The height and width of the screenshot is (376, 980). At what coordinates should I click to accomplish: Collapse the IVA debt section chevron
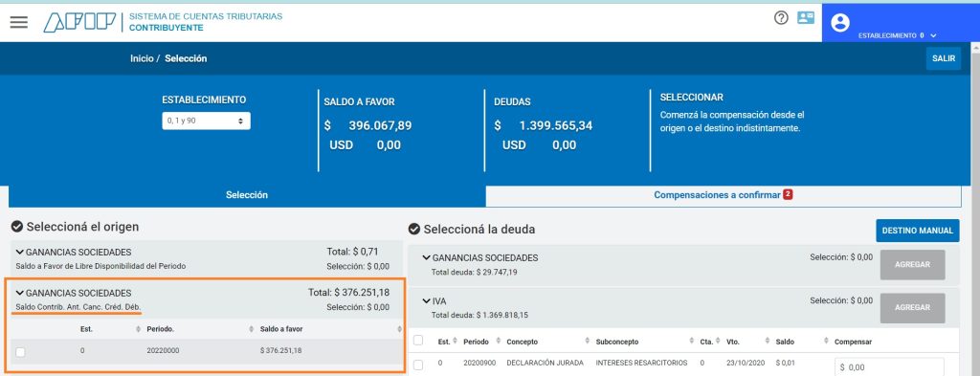(x=426, y=301)
